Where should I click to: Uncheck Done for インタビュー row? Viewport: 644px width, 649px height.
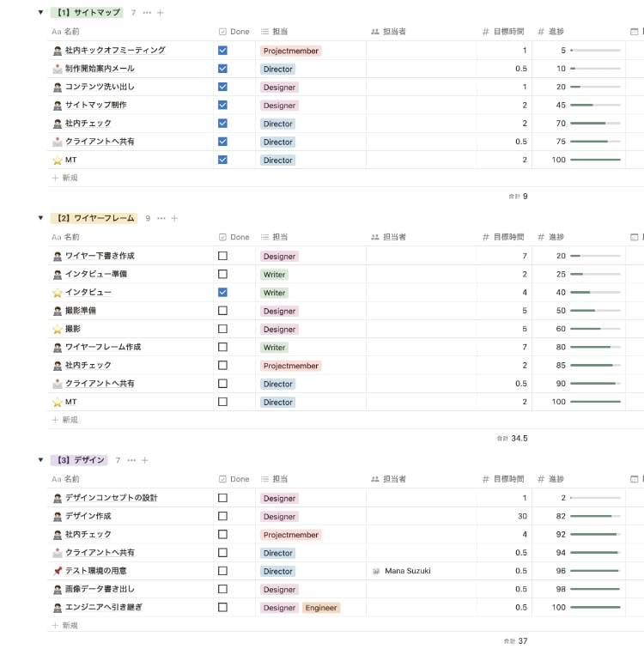point(222,292)
